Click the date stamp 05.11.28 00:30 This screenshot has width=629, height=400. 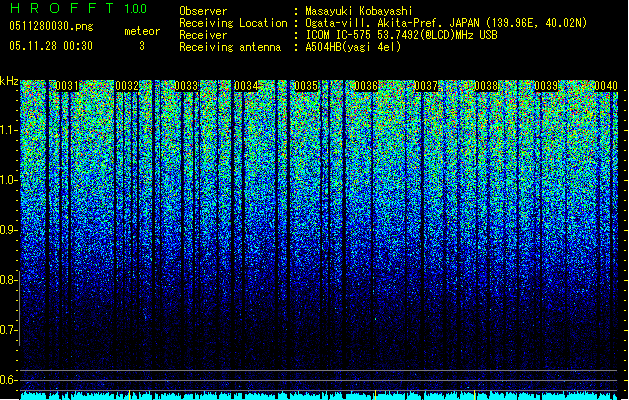point(51,46)
